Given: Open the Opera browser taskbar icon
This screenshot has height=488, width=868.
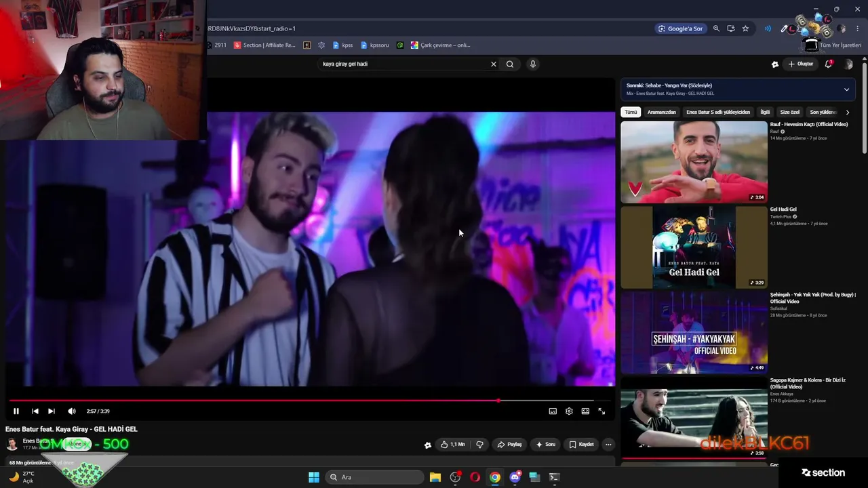Looking at the screenshot, I should (475, 477).
